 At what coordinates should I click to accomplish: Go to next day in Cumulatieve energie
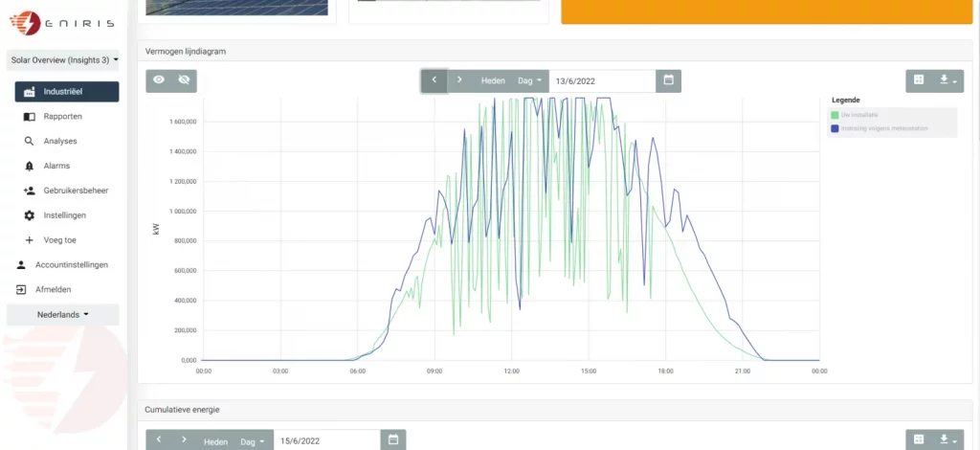184,440
